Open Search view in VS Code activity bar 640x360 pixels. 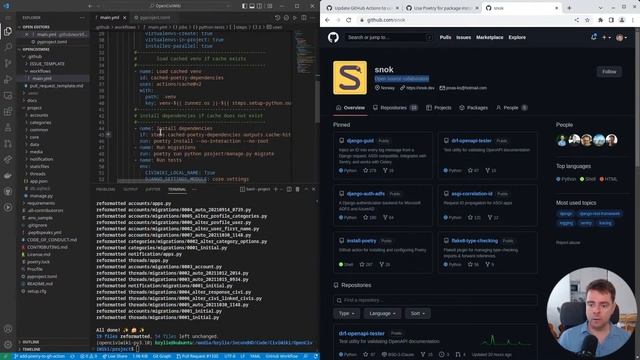point(8,47)
